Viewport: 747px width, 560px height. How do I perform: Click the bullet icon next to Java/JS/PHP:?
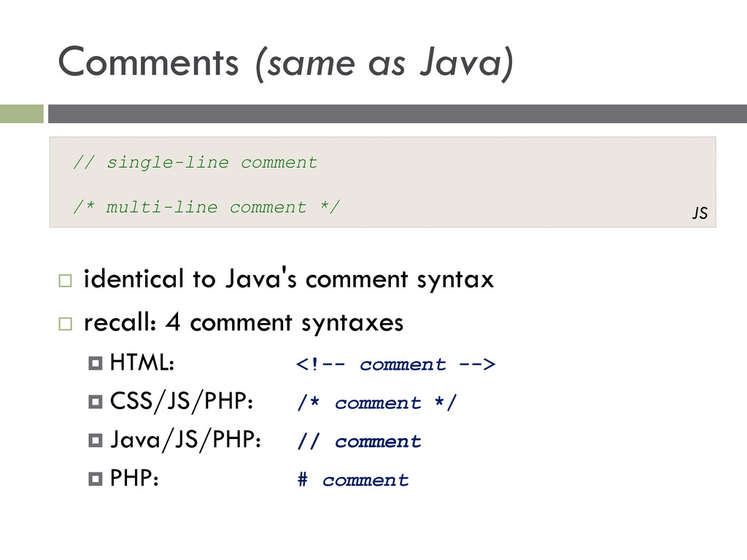96,440
